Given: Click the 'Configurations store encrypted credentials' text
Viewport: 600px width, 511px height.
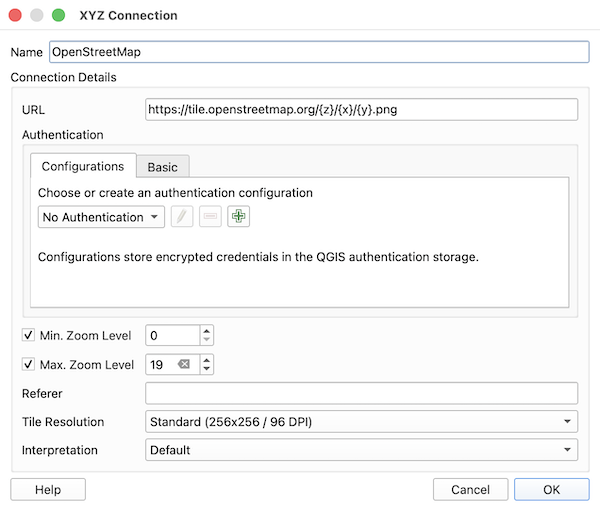Looking at the screenshot, I should (258, 256).
